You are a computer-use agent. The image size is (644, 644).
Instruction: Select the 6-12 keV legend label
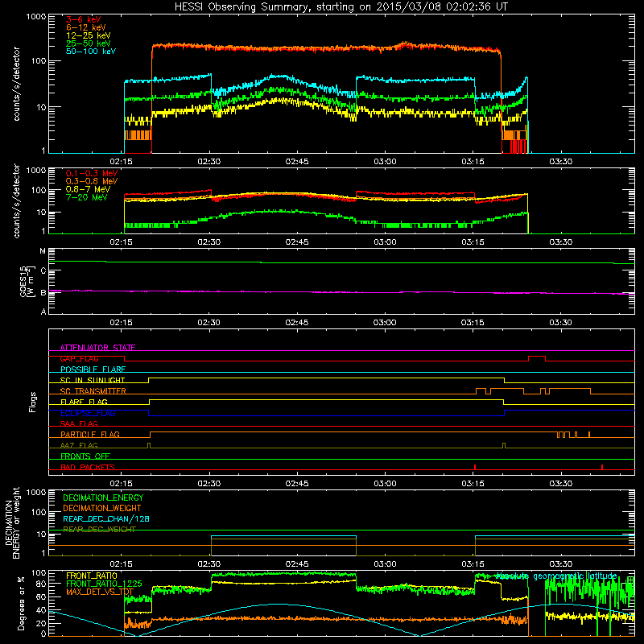click(86, 27)
